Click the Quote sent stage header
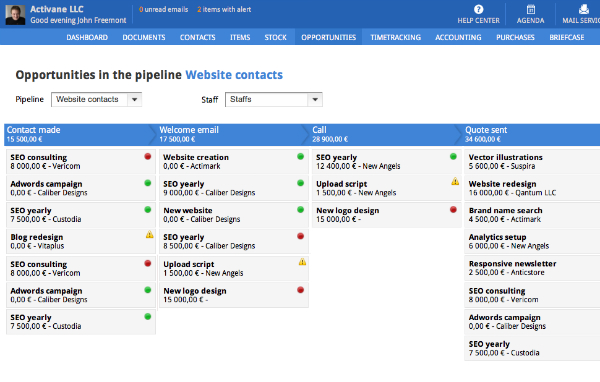The image size is (600, 382). pos(532,135)
